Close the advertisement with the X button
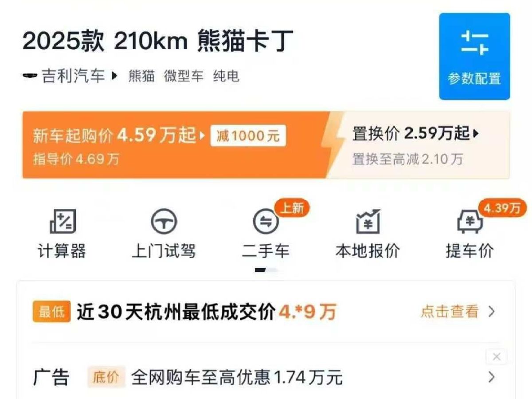The width and height of the screenshot is (532, 399). click(x=497, y=357)
